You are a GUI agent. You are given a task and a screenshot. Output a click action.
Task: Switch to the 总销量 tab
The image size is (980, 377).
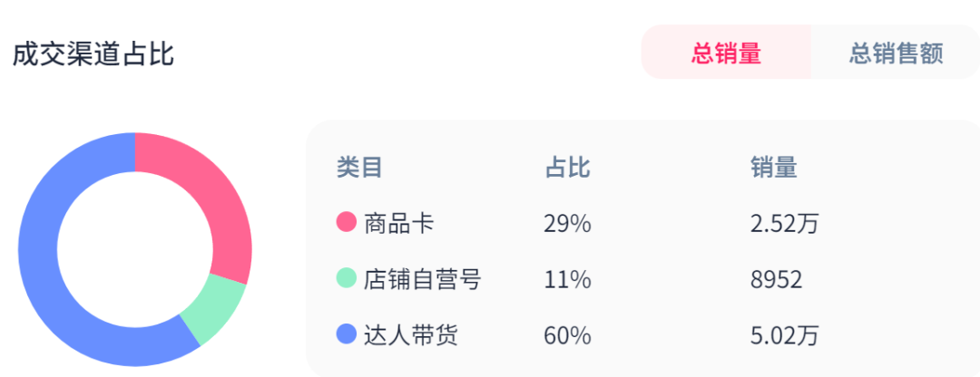pyautogui.click(x=725, y=53)
